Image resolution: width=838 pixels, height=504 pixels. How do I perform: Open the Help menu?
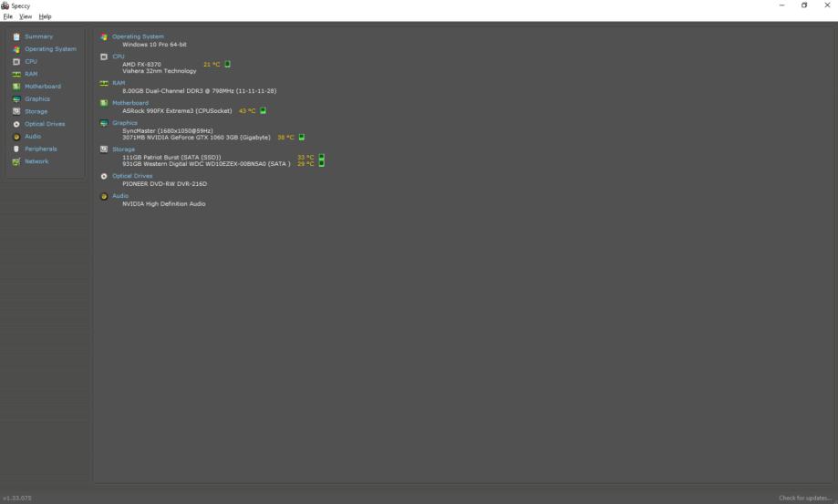coord(45,16)
